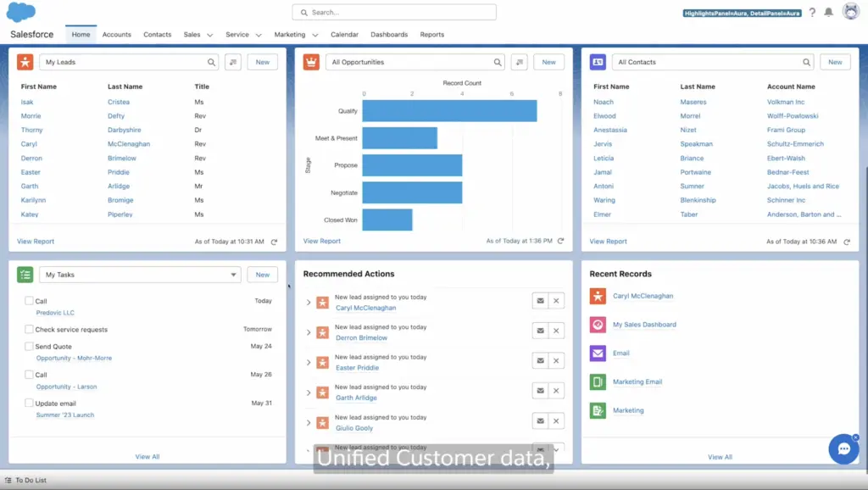Expand the Garth Arlidge recommended action
Viewport: 868px width, 490px height.
[x=309, y=393]
